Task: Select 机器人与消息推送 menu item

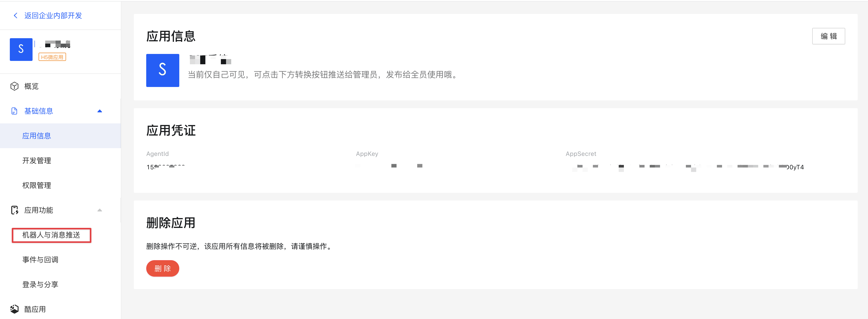Action: (x=51, y=235)
